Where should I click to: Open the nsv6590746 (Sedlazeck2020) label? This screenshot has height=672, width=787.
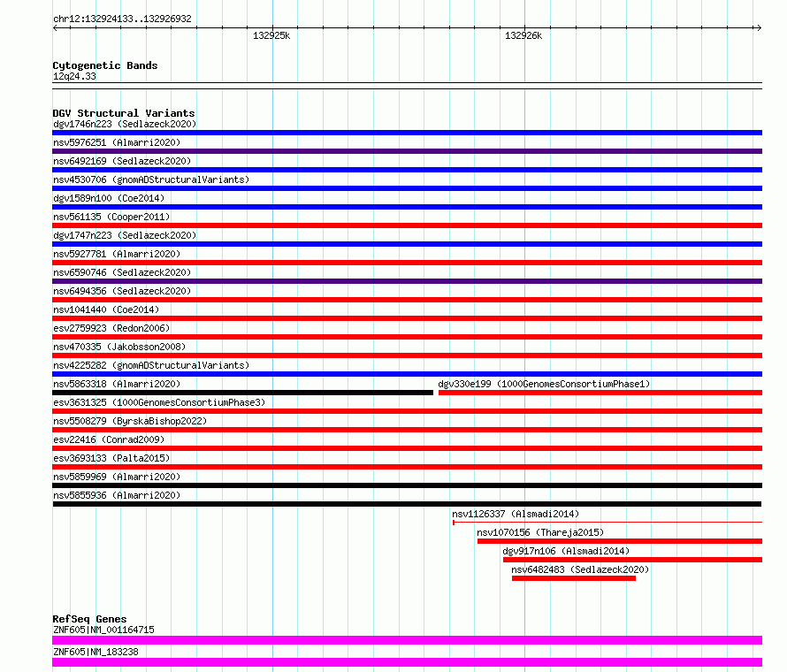pyautogui.click(x=122, y=272)
